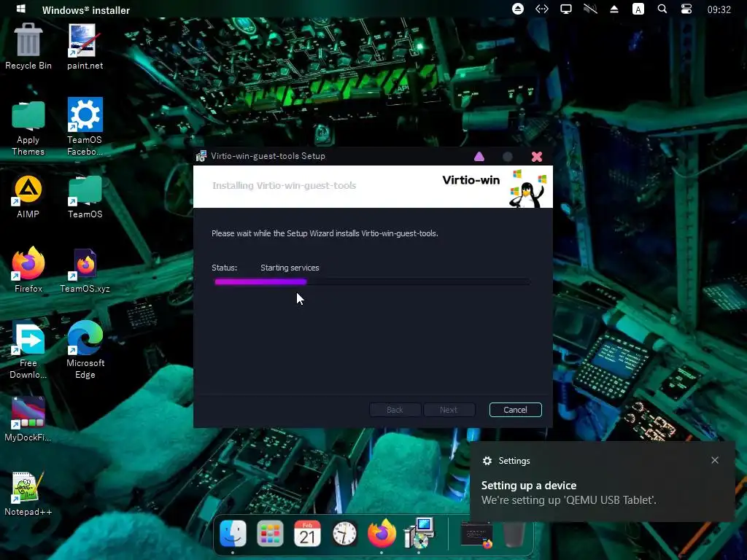This screenshot has width=747, height=560.
Task: Close the Setup window with the pink X
Action: (x=537, y=157)
